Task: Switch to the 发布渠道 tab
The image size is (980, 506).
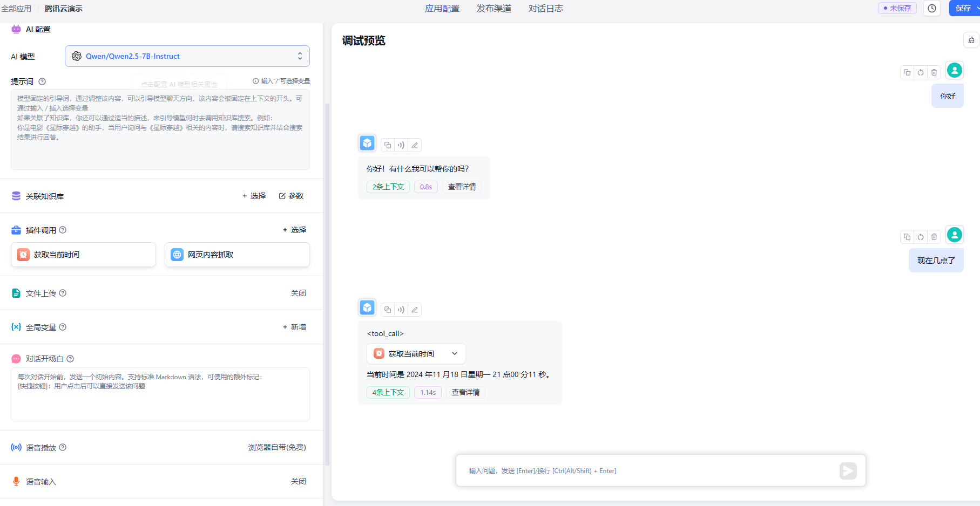Action: pyautogui.click(x=494, y=9)
